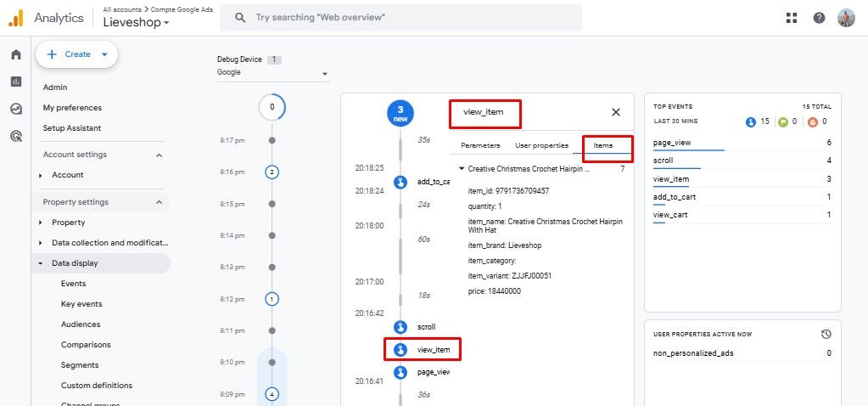This screenshot has height=406, width=868.
Task: Click the user account avatar
Action: point(846,18)
